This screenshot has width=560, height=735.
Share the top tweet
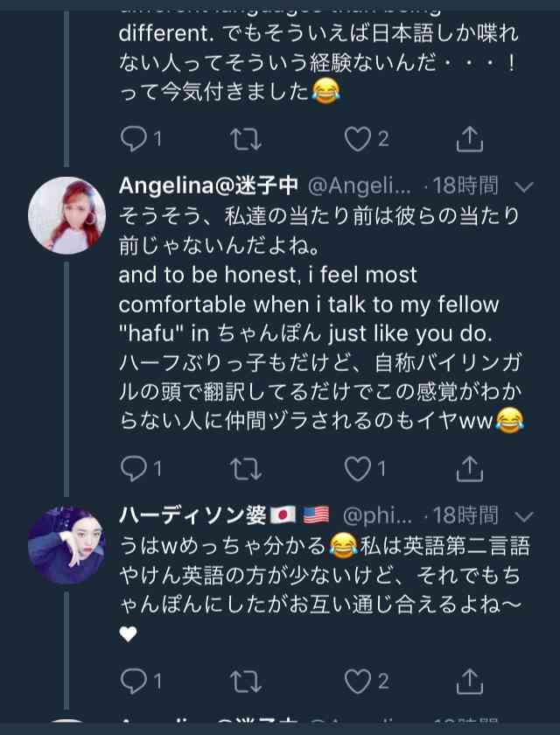470,138
